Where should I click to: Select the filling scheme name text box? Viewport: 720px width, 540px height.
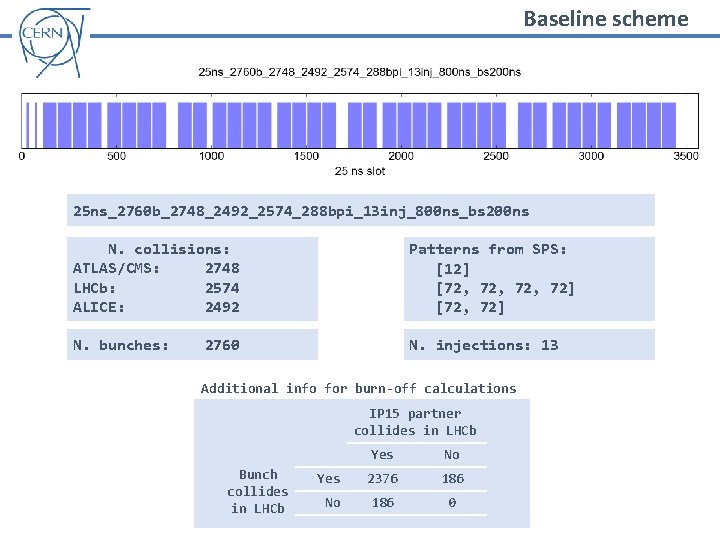pos(360,210)
